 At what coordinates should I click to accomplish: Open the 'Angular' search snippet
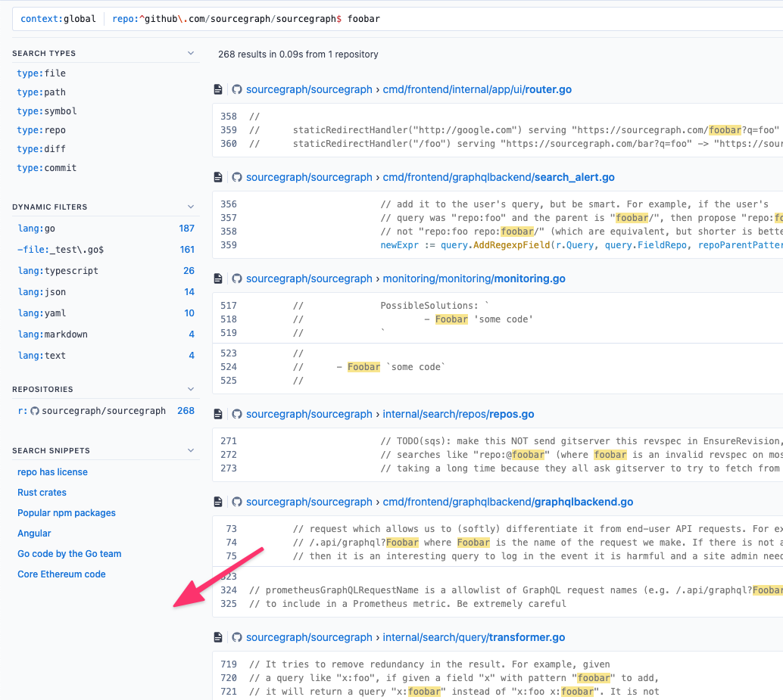click(x=34, y=534)
